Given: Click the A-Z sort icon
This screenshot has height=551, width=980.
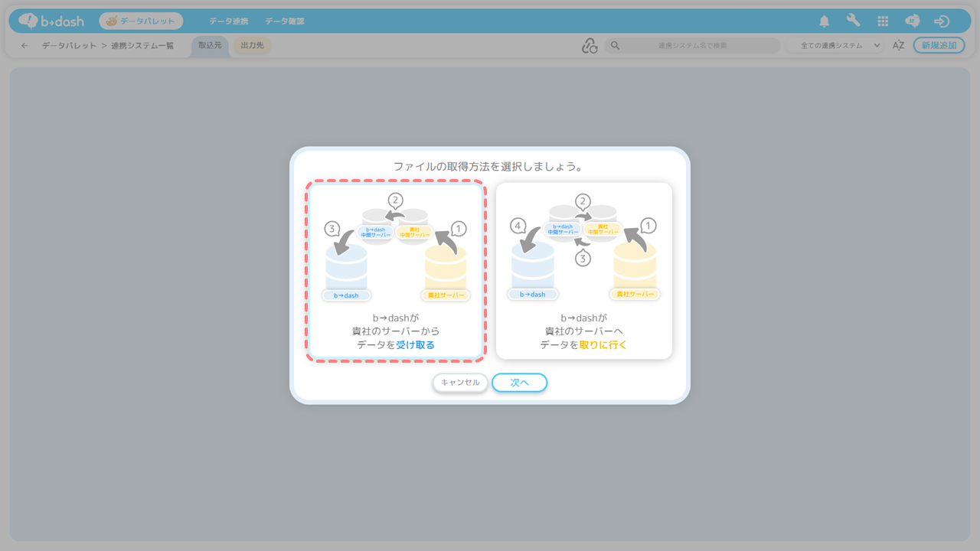Looking at the screenshot, I should pos(898,46).
